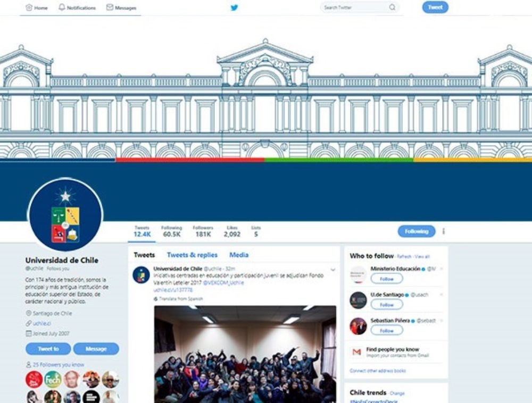The width and height of the screenshot is (532, 403).
Task: Click the Twitter bird logo
Action: coord(234,7)
